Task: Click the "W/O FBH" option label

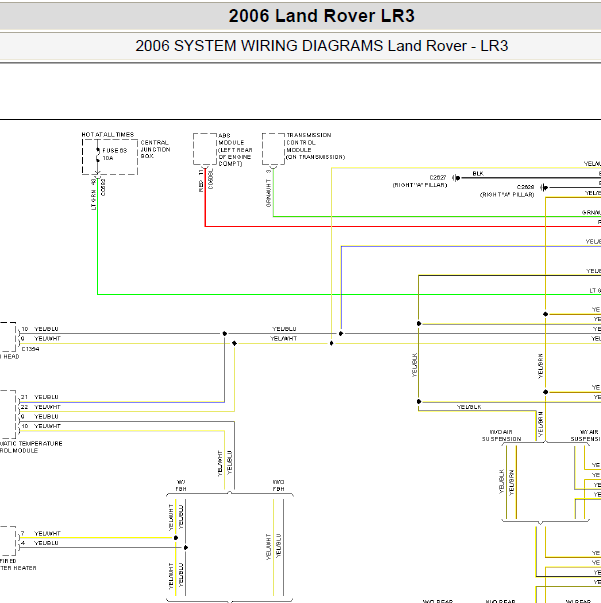Action: point(278,486)
